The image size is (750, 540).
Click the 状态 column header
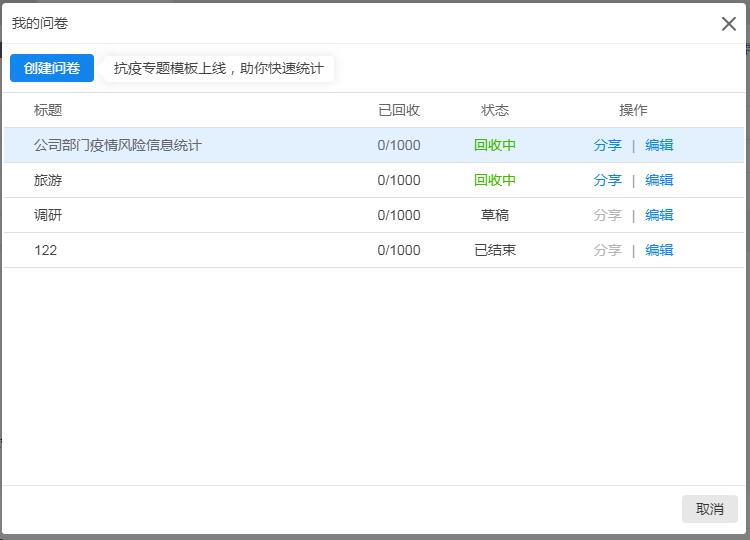click(x=495, y=110)
